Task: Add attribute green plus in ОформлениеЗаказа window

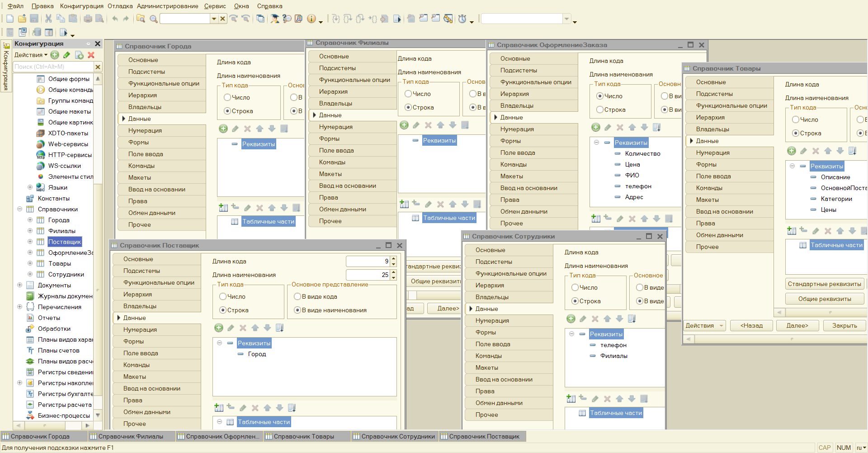Action: click(x=596, y=127)
